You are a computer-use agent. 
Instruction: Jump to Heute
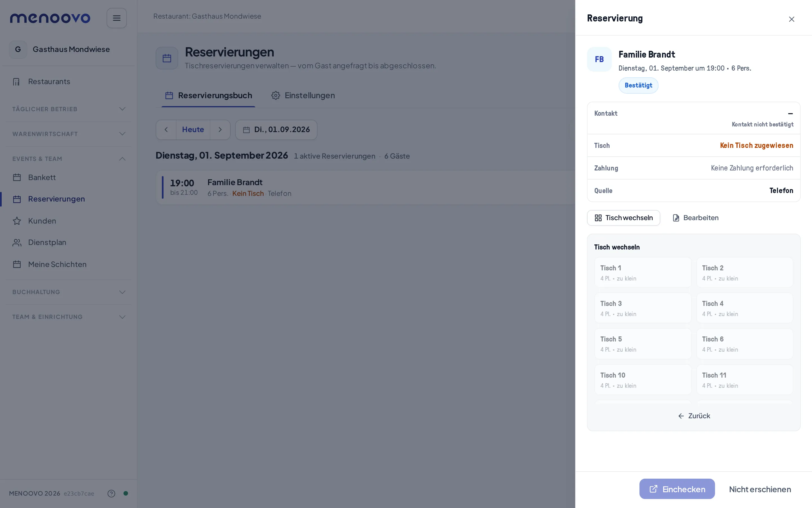(193, 130)
